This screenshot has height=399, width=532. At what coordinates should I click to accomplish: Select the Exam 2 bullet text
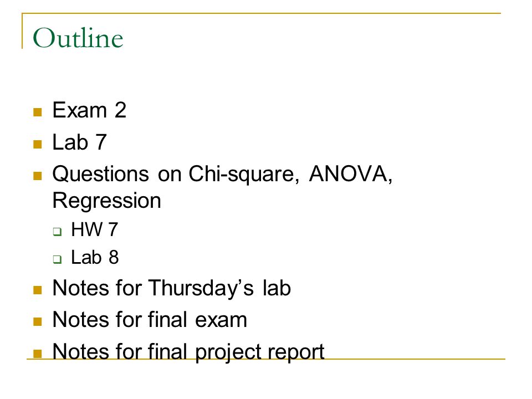coord(89,110)
